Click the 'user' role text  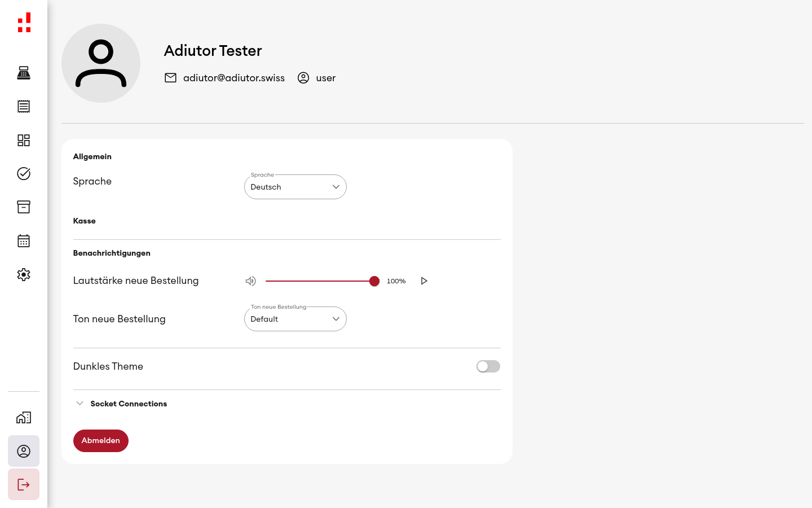(x=326, y=78)
